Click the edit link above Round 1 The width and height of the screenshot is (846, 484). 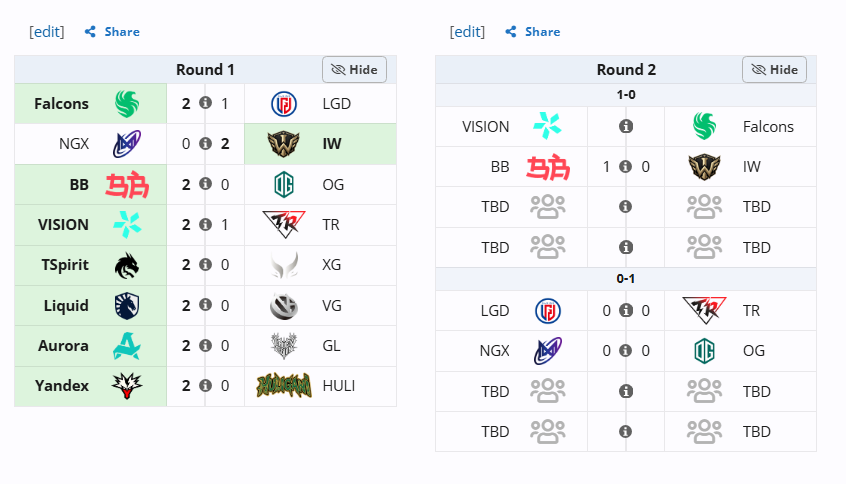(x=47, y=32)
